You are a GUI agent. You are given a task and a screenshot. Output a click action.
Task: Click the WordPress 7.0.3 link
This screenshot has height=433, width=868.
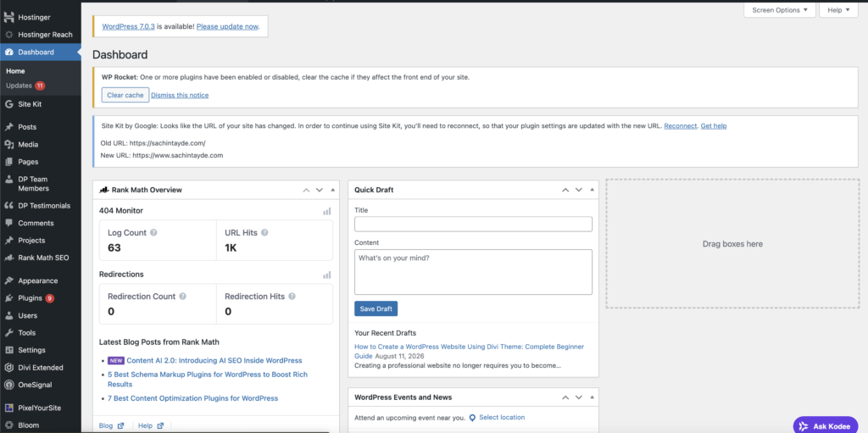tap(129, 26)
